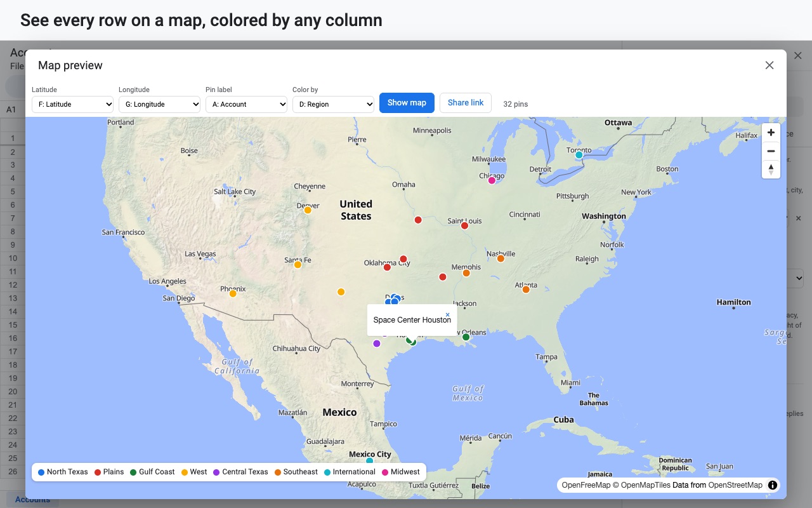Click the Southeast legend label

pos(301,472)
